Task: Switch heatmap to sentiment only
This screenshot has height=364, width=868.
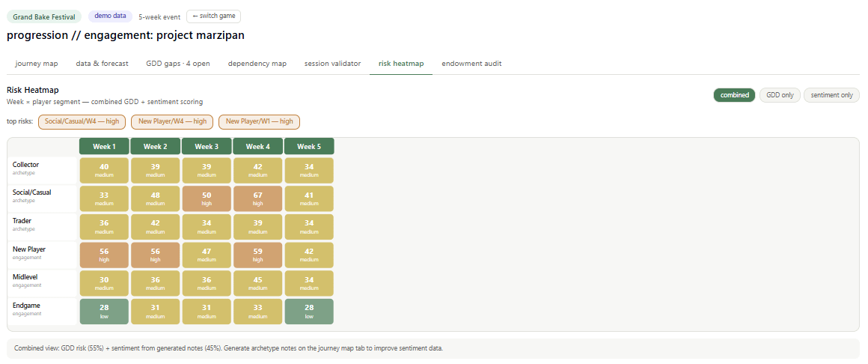Action: (x=831, y=95)
